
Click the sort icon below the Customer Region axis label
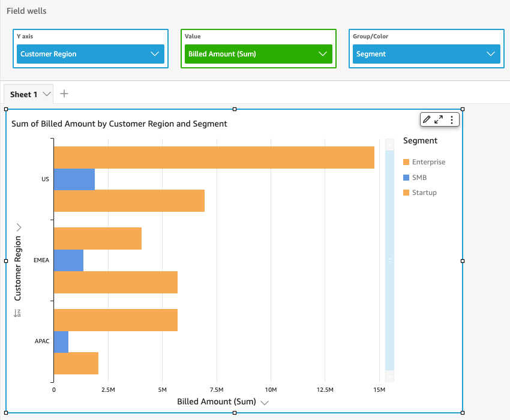(x=17, y=313)
